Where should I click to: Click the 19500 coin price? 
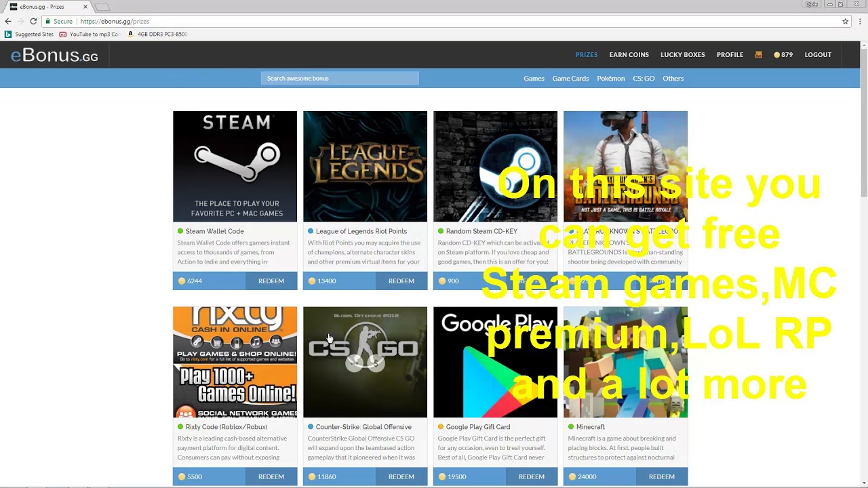[x=453, y=476]
